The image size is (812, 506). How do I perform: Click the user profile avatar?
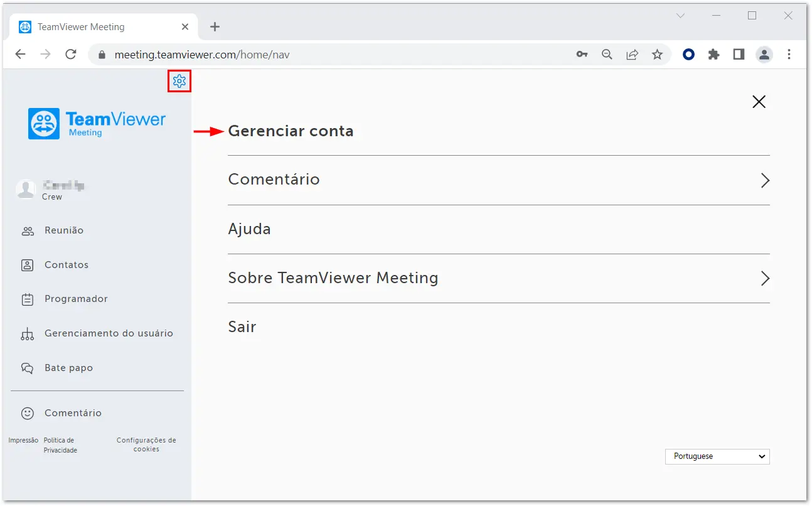[x=26, y=190]
